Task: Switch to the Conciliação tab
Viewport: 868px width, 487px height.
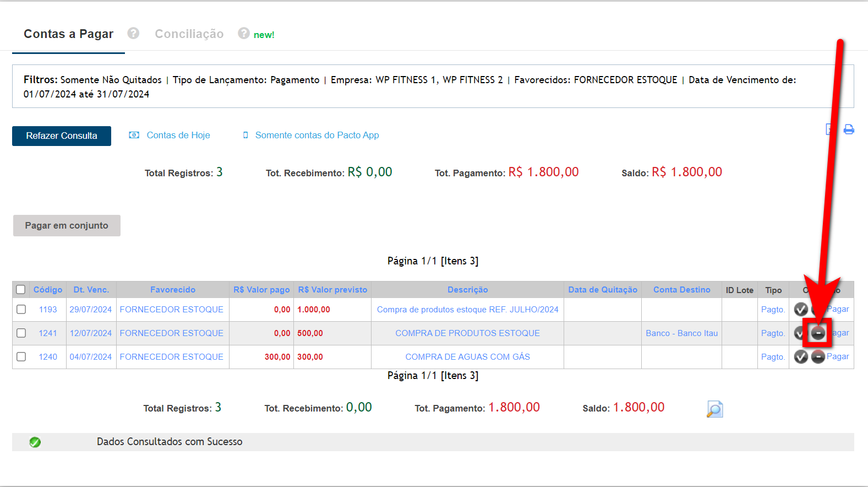Action: click(189, 34)
